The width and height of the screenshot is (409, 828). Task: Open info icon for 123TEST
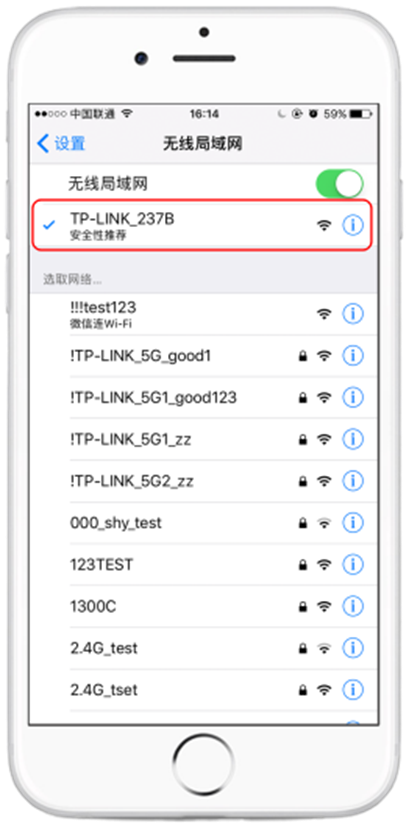pyautogui.click(x=353, y=564)
